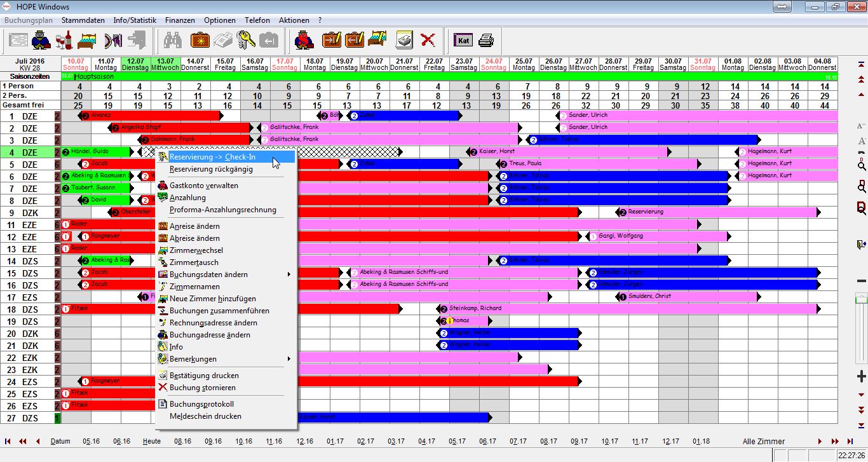The height and width of the screenshot is (462, 868).
Task: Click the wine glasses and bottle icon
Action: (x=64, y=40)
